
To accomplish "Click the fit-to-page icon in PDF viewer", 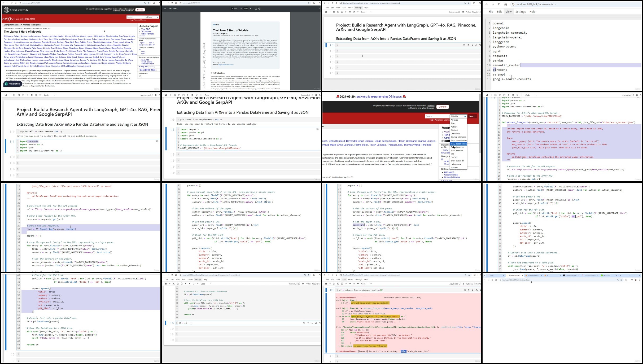I will [256, 8].
